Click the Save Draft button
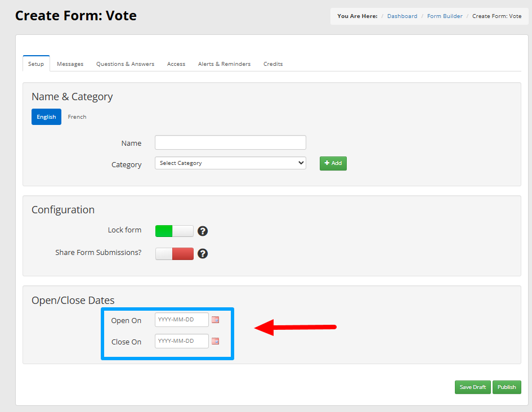 [x=473, y=387]
